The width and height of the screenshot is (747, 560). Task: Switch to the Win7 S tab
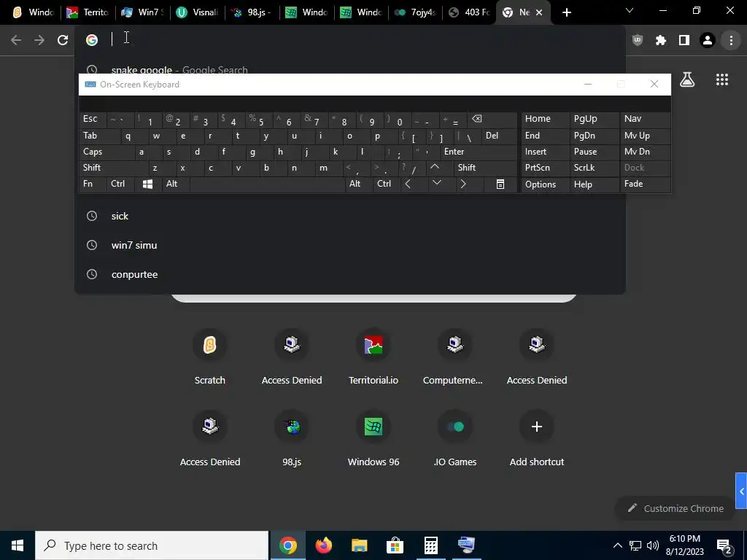[x=142, y=12]
